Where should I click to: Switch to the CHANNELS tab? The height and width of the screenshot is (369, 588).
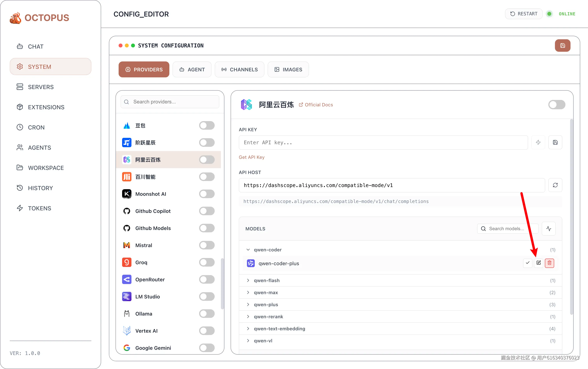tap(239, 70)
